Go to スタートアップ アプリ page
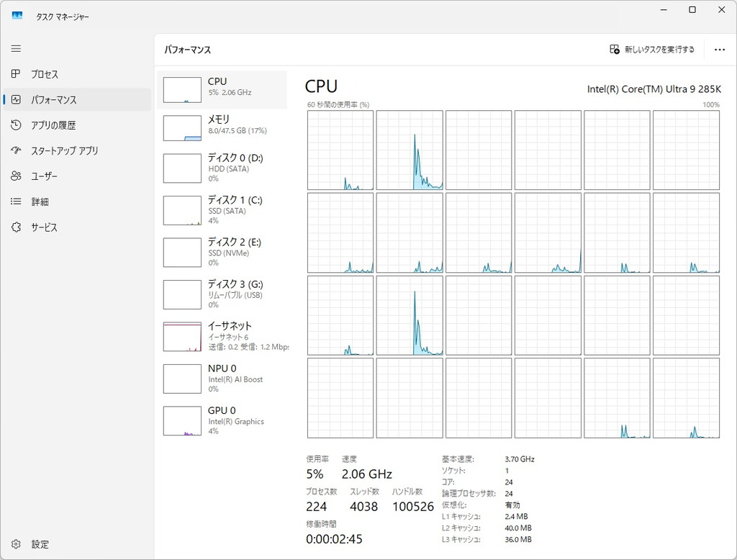Image resolution: width=737 pixels, height=560 pixels. click(64, 150)
